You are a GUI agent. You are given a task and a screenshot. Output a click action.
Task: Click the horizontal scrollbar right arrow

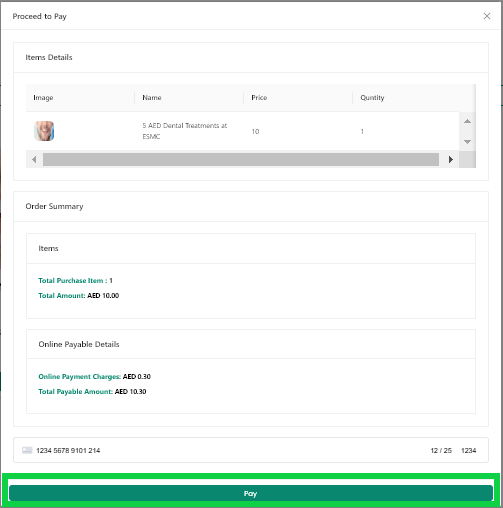click(451, 159)
